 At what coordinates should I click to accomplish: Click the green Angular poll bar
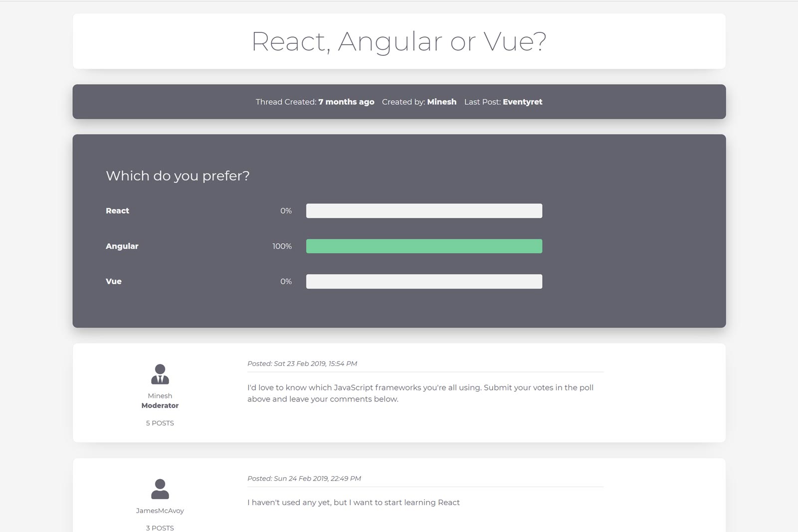[424, 246]
